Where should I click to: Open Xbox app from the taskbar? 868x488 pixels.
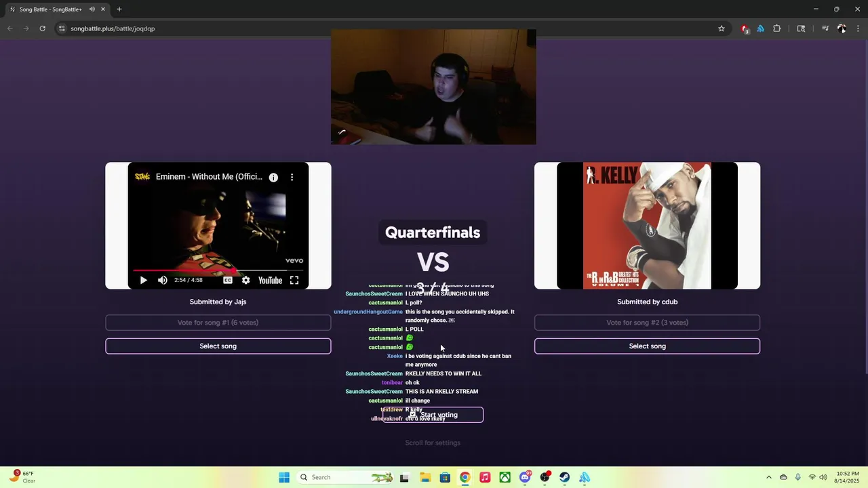click(505, 477)
